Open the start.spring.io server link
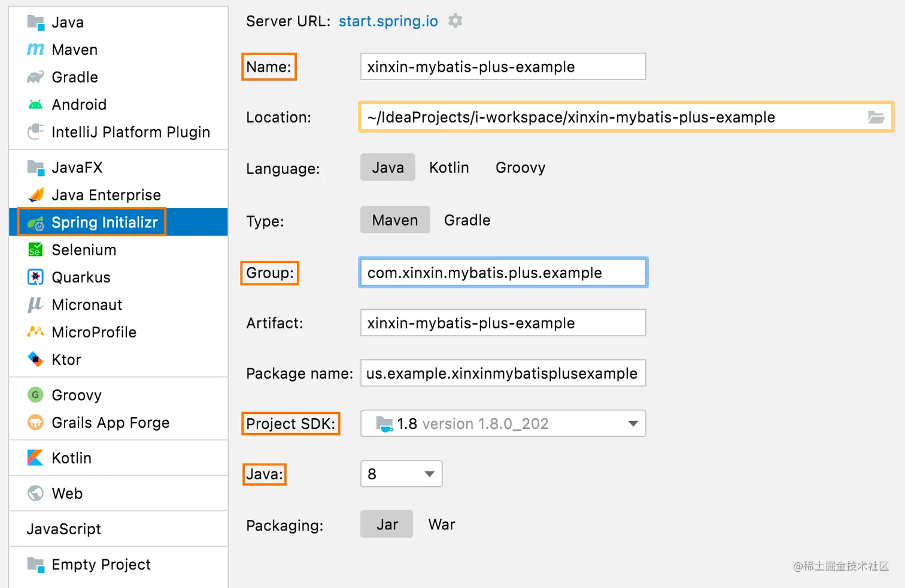905x588 pixels. coord(388,21)
